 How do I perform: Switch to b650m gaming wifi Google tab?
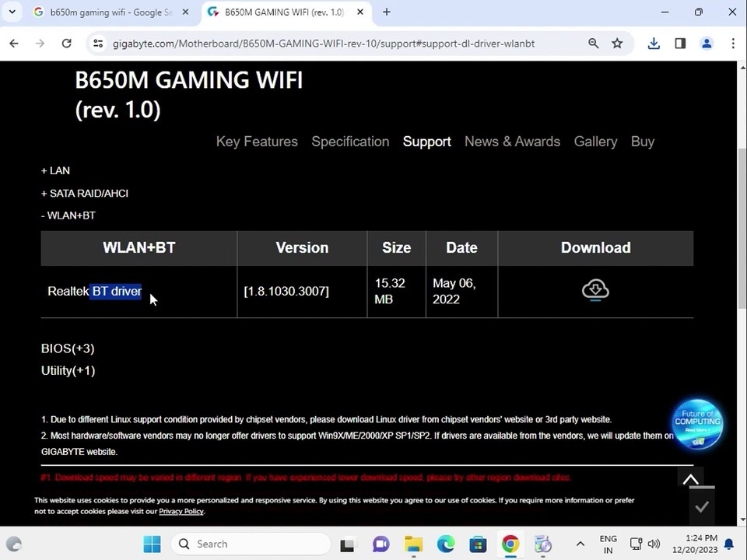pyautogui.click(x=110, y=12)
